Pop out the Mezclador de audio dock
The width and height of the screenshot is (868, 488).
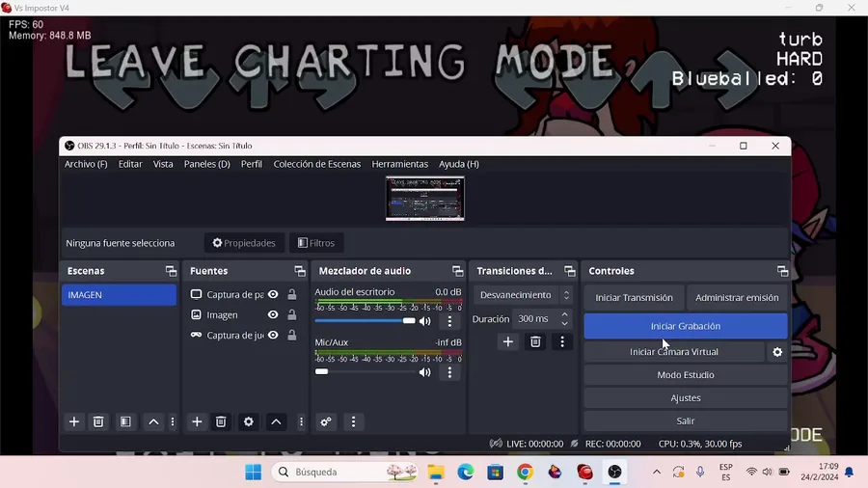(457, 271)
